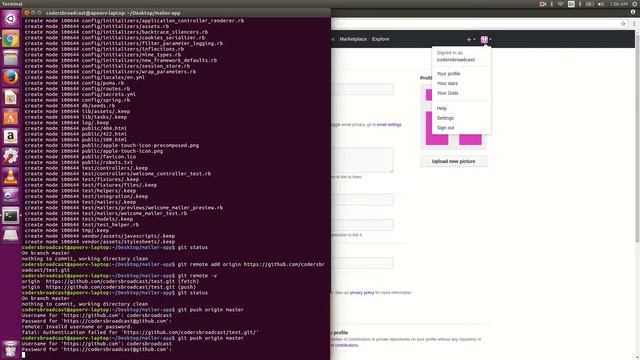Launch VLC media player from the dock
This screenshot has width=640, height=360.
(11, 176)
